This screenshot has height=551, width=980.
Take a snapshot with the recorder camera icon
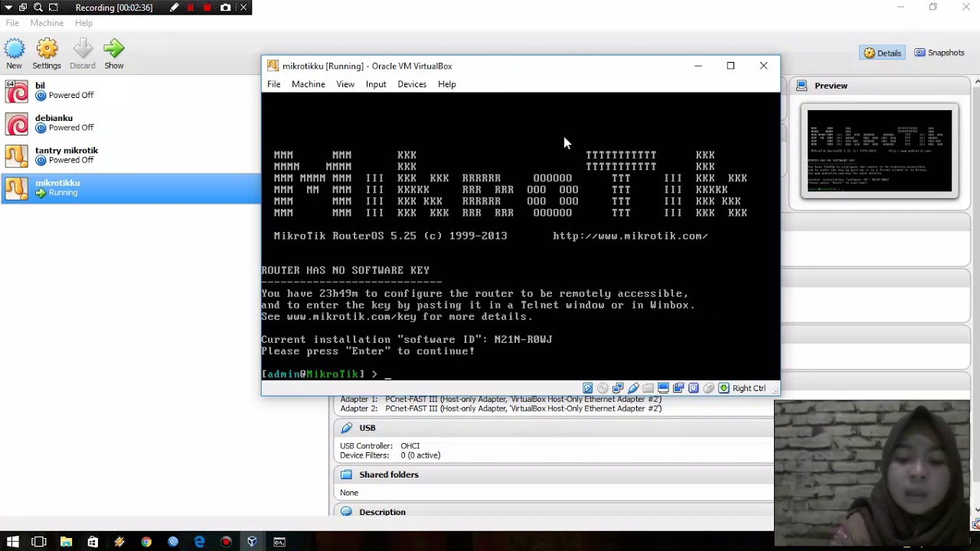(x=225, y=8)
